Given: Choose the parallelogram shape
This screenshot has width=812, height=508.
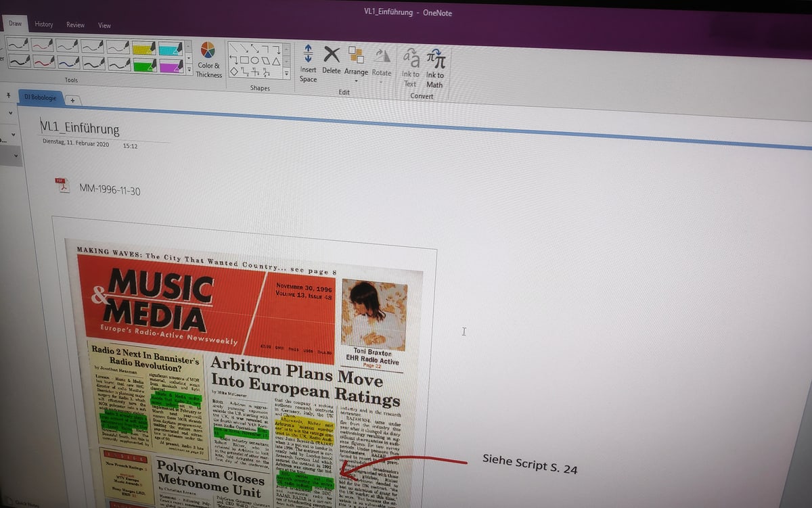Looking at the screenshot, I should pos(266,60).
